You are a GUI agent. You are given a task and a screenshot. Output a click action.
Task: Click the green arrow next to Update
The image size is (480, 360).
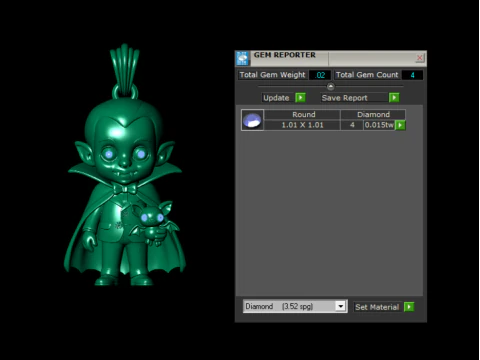point(300,98)
